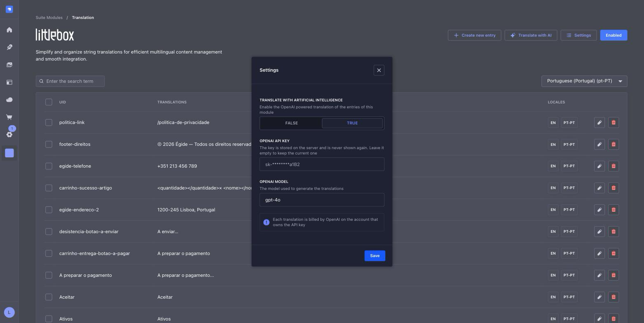
Task: Delete the footer-direitos entry with trash icon
Action: tap(614, 144)
